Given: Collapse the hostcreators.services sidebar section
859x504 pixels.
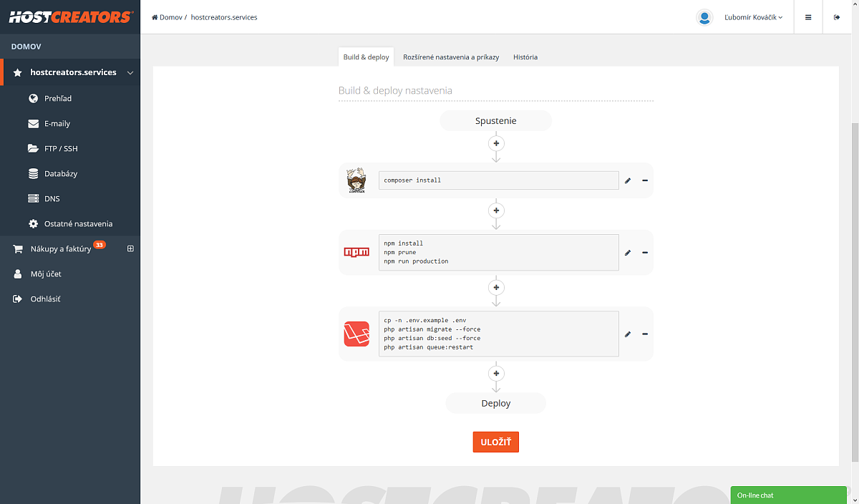Looking at the screenshot, I should [130, 73].
